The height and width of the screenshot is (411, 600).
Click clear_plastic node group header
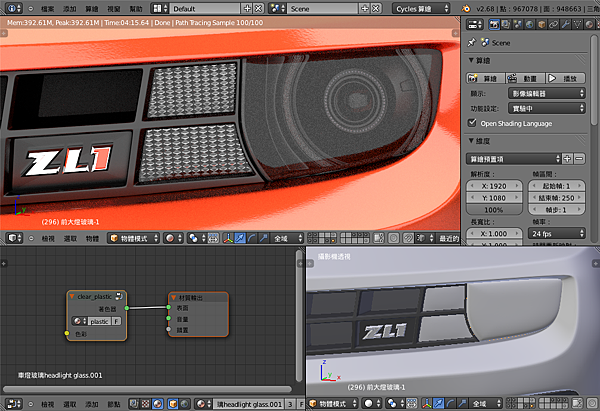point(96,296)
